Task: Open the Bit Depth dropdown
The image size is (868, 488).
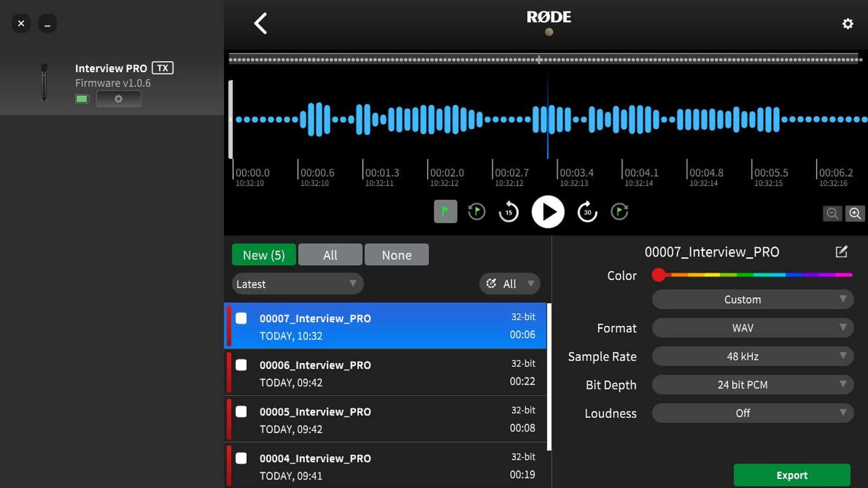Action: (x=752, y=385)
